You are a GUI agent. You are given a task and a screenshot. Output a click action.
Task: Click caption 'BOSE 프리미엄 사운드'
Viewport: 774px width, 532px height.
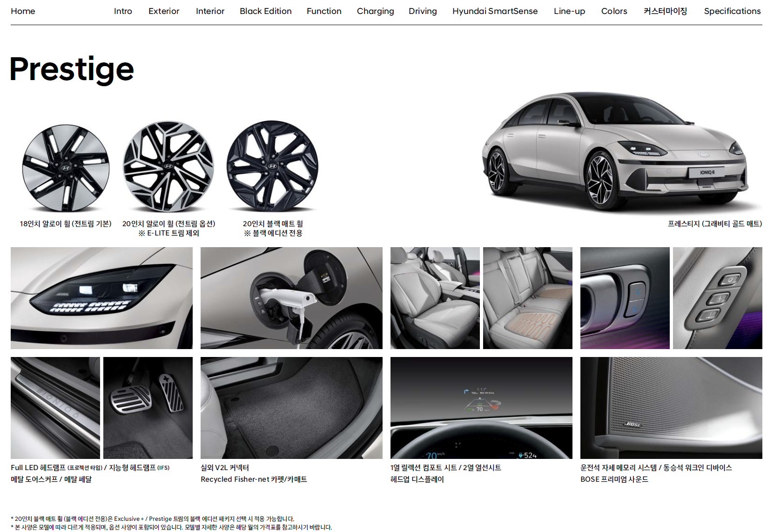coord(614,479)
